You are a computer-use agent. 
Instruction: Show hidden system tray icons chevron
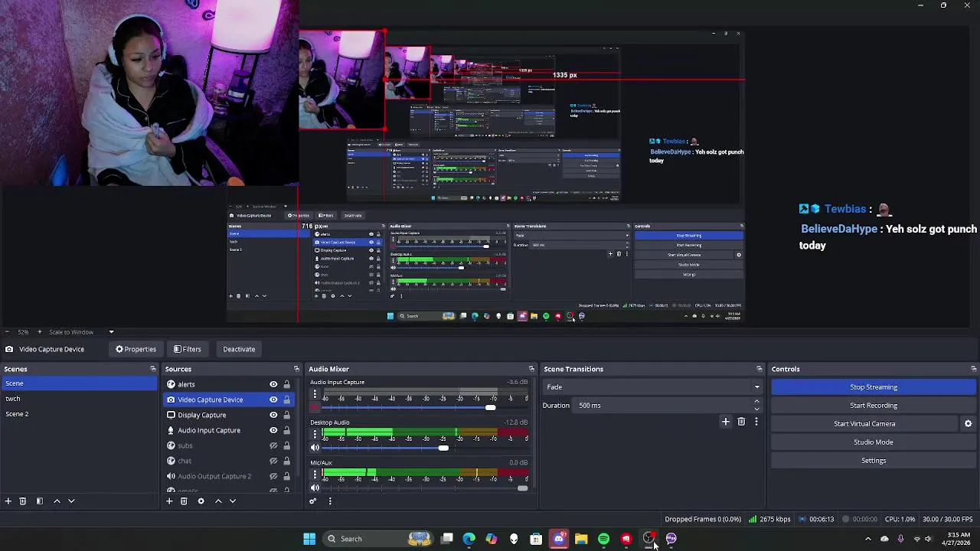tap(867, 539)
